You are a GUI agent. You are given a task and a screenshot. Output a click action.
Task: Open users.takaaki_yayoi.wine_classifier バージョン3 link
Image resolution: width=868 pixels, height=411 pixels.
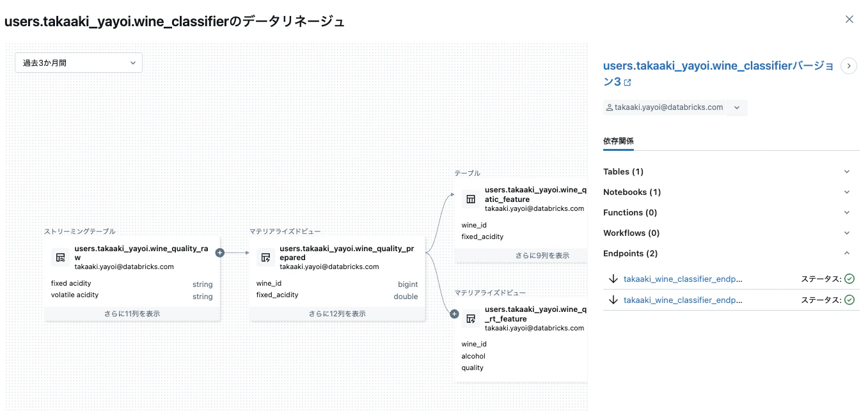point(718,74)
